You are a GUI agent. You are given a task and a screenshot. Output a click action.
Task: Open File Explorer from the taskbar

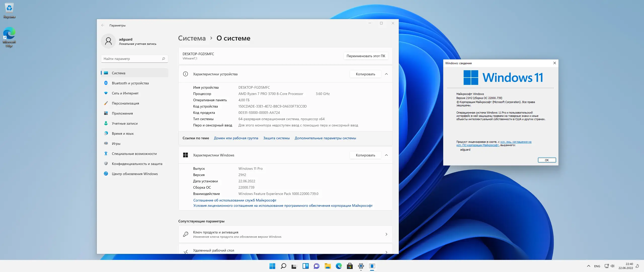click(x=328, y=266)
